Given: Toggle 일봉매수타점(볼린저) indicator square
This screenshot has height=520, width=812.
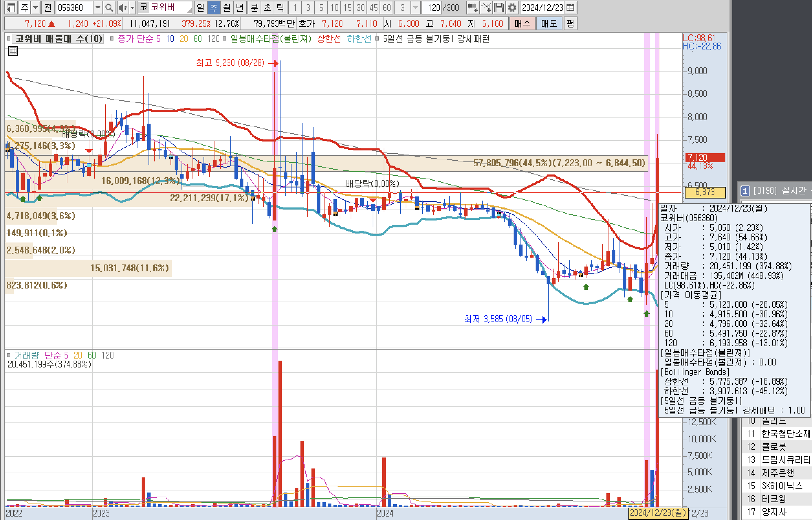Looking at the screenshot, I should [x=224, y=39].
